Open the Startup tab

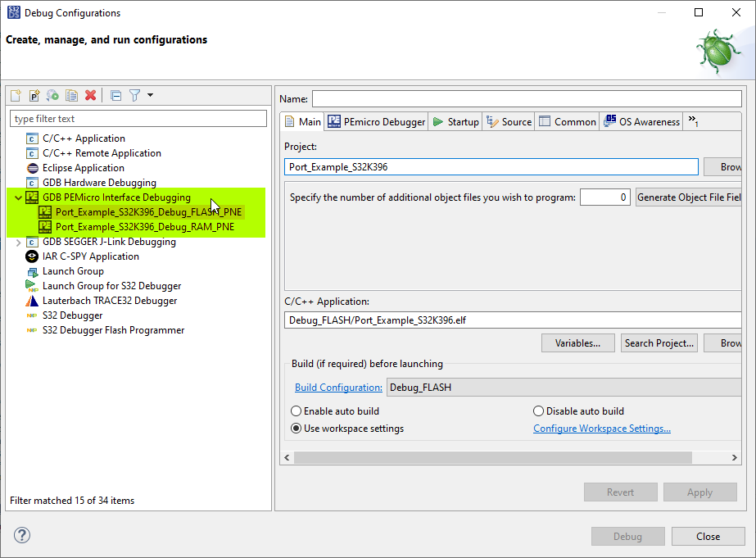coord(455,121)
